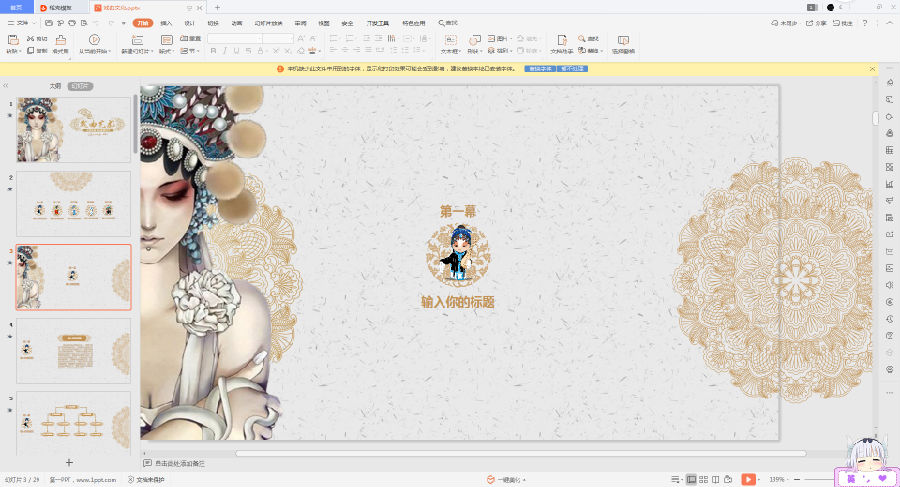Click the clear formatting eraser icon

tap(300, 51)
